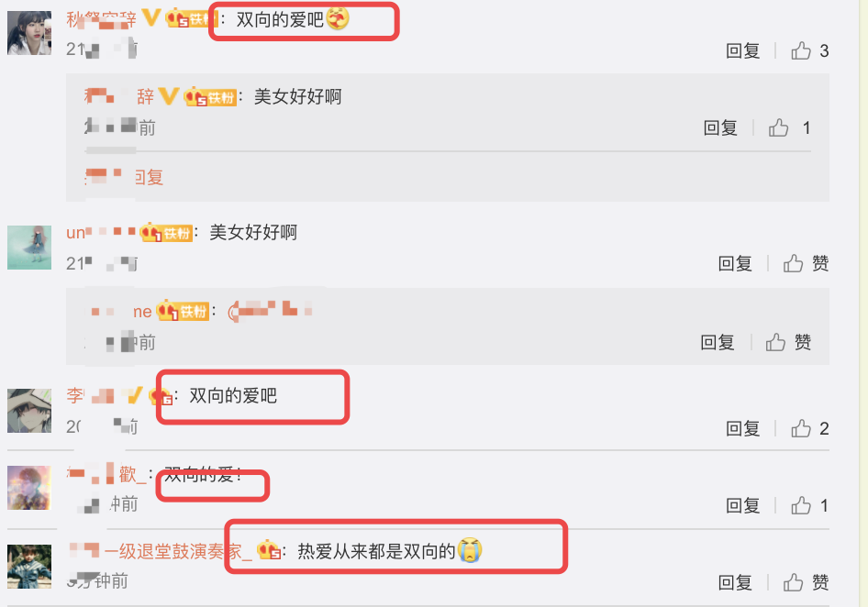Like the comment with 2 likes
This screenshot has width=868, height=607.
click(x=800, y=428)
